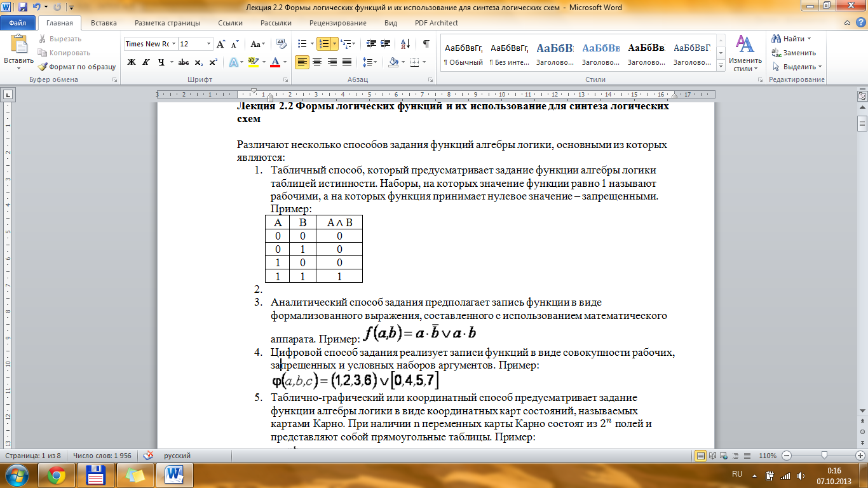
Task: Click the Redo icon in Quick Access toolbar
Action: [58, 8]
